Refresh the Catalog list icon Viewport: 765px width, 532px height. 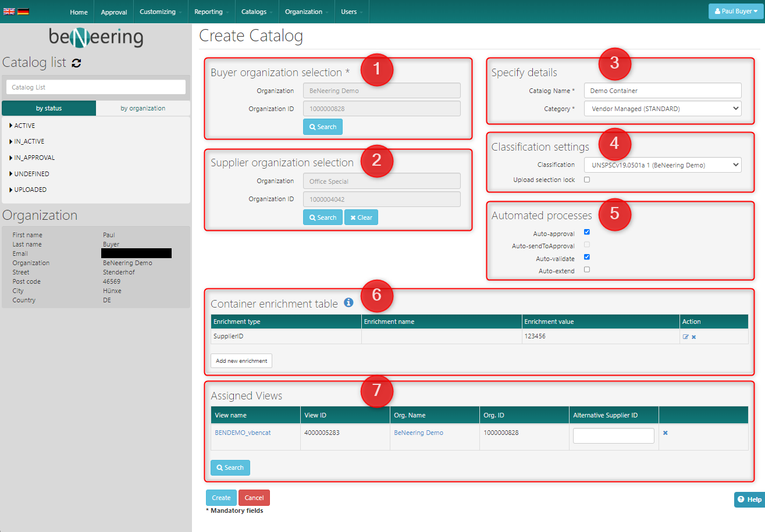[76, 63]
